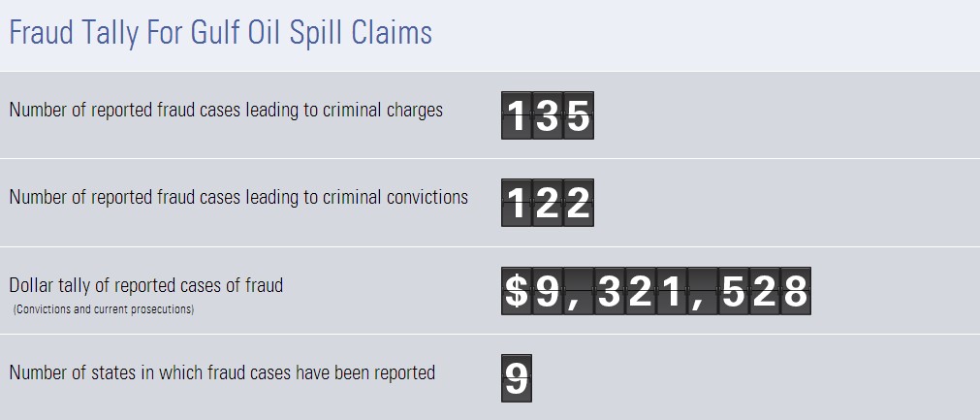The image size is (980, 420).
Task: Click the single-digit states counter showing 9
Action: coord(518,379)
